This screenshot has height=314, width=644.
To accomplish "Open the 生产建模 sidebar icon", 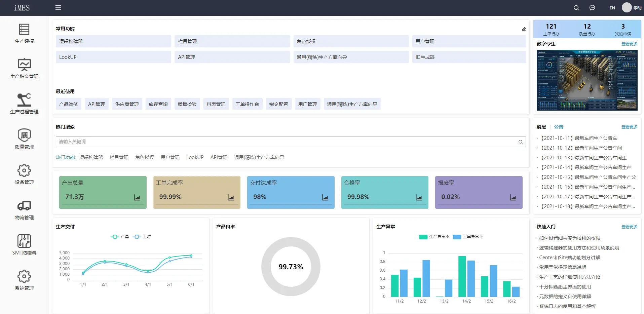I will pos(24,29).
